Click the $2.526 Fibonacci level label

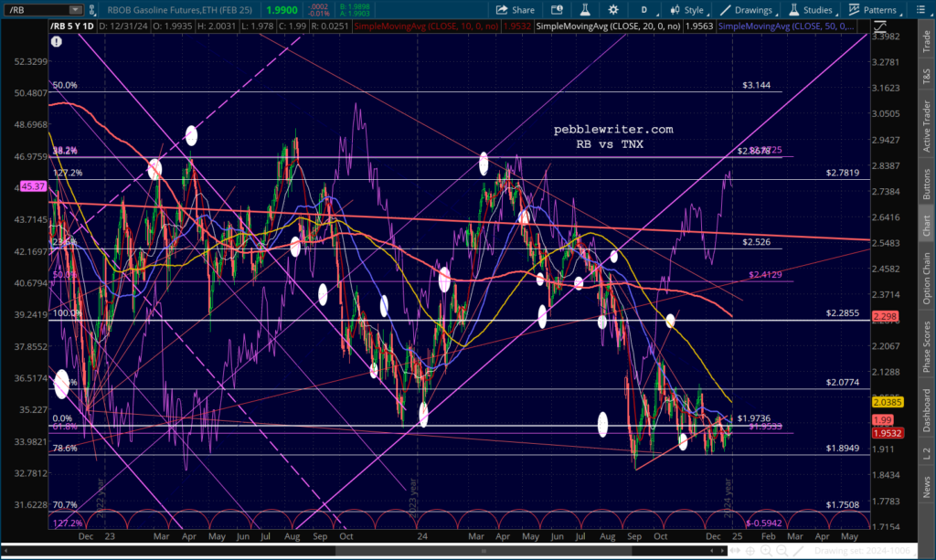[756, 242]
